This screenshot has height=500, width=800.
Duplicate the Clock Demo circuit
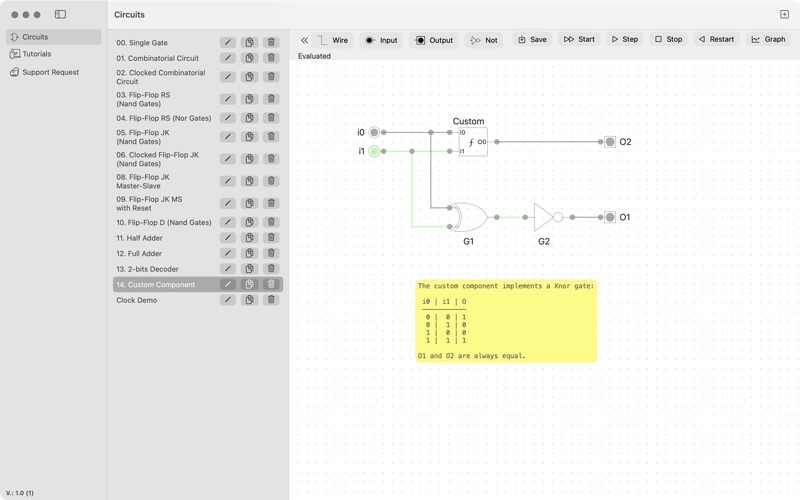249,300
